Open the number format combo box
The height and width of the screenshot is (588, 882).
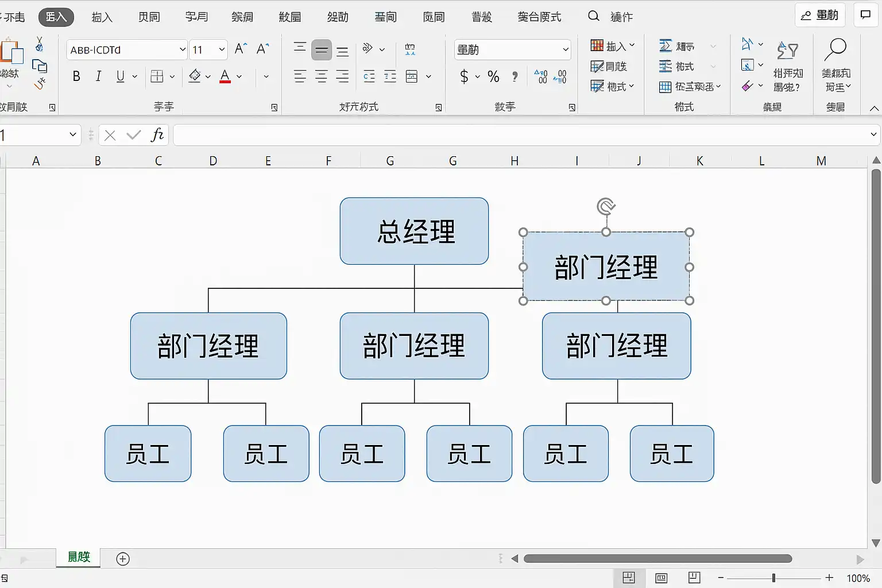512,50
